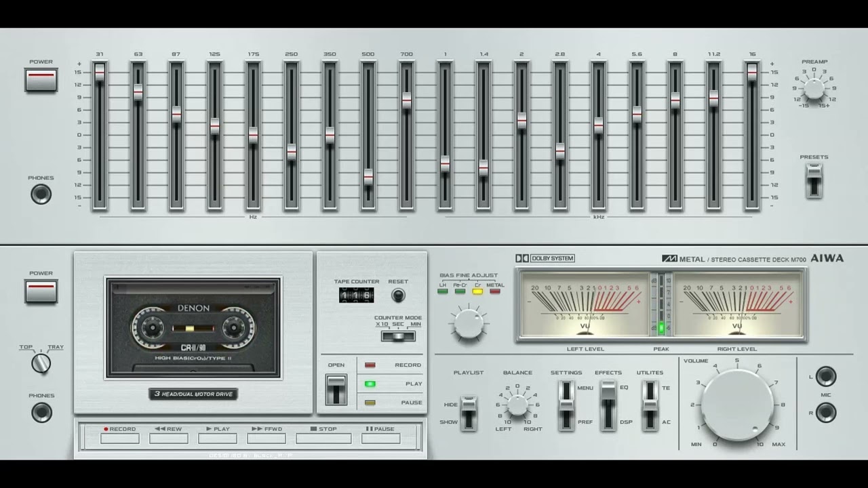Flip the OPEN switch for the tape door
This screenshot has width=868, height=488.
point(336,389)
